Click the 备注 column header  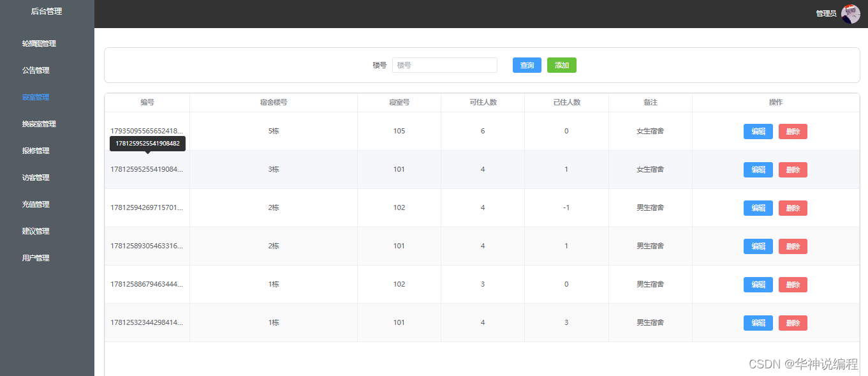pos(651,102)
